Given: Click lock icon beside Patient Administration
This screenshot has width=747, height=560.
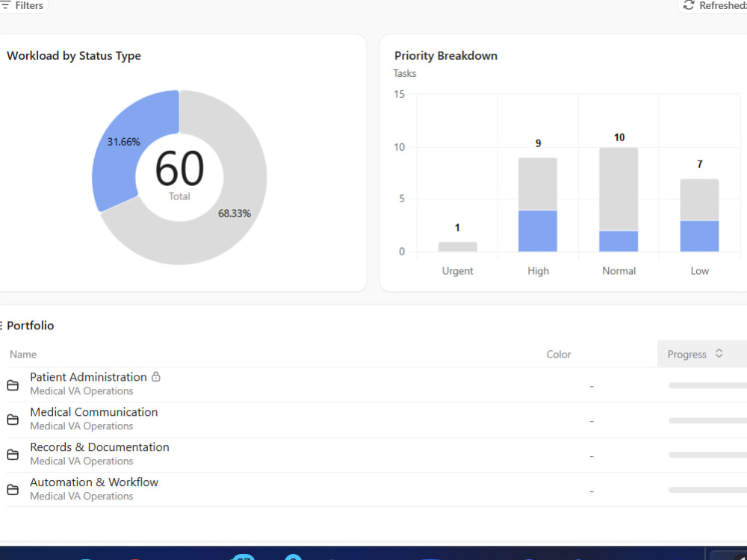Looking at the screenshot, I should pyautogui.click(x=156, y=376).
